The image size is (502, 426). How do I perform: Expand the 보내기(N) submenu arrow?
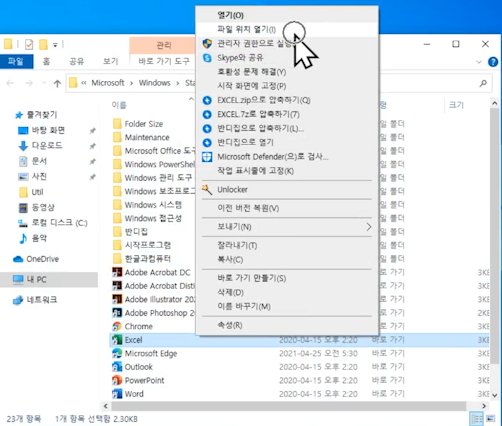pos(368,227)
